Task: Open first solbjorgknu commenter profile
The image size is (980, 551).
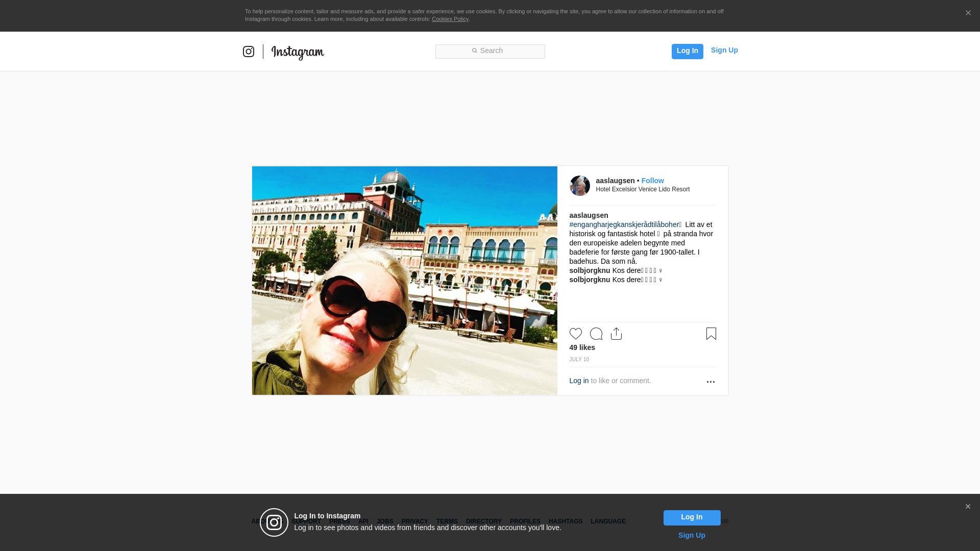Action: [590, 270]
